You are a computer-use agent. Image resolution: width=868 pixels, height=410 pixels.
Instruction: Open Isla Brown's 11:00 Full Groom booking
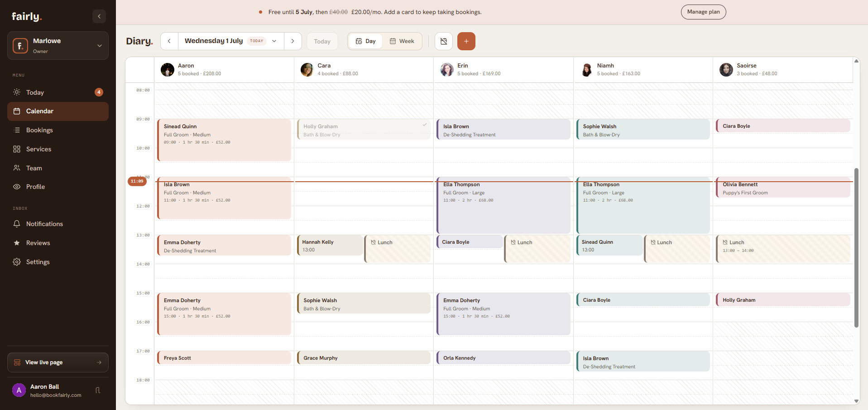[x=224, y=198]
